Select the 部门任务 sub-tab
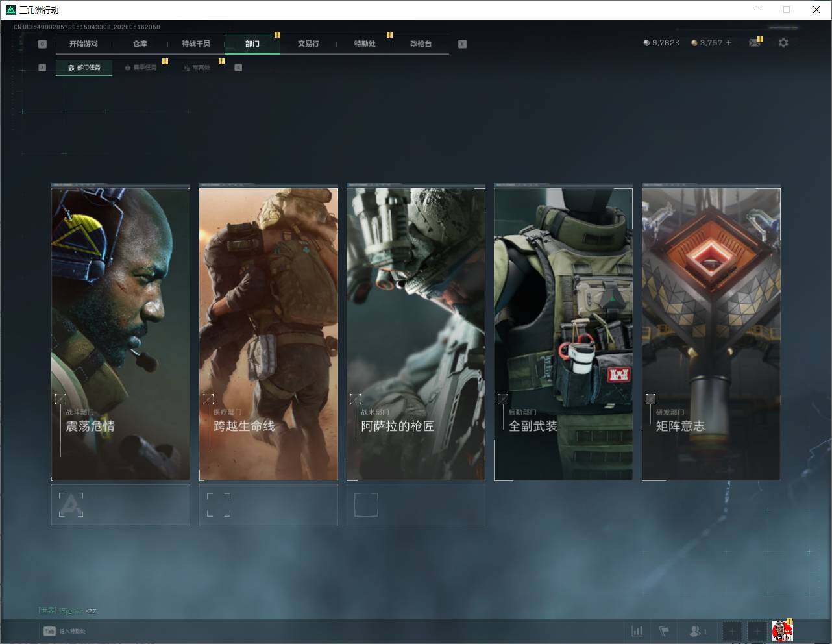 (x=84, y=68)
